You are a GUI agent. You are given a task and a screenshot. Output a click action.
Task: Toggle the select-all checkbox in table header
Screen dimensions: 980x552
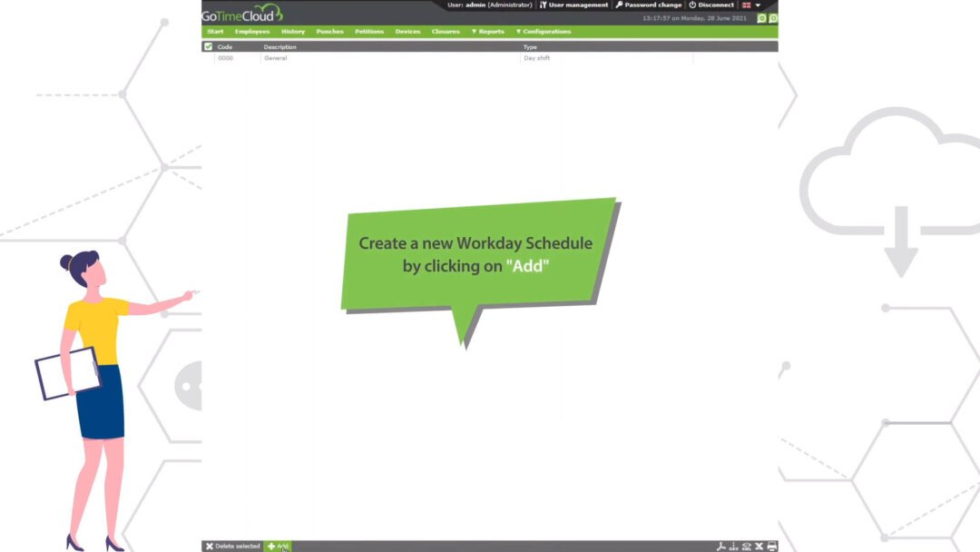pos(208,46)
